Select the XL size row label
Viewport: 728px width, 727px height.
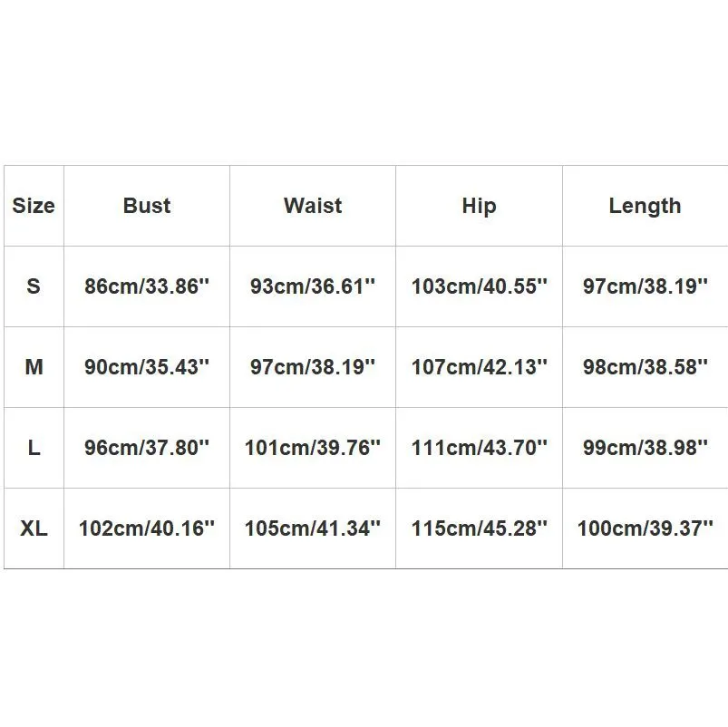pos(34,528)
